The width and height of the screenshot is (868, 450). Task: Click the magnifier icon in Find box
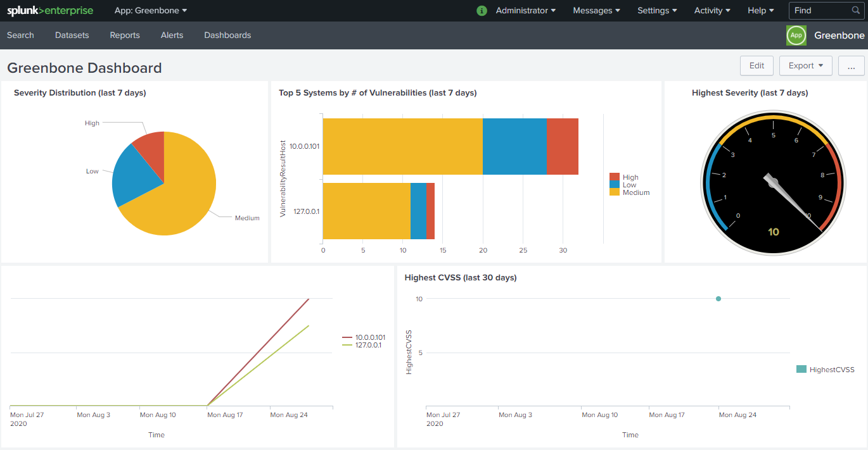(x=856, y=11)
